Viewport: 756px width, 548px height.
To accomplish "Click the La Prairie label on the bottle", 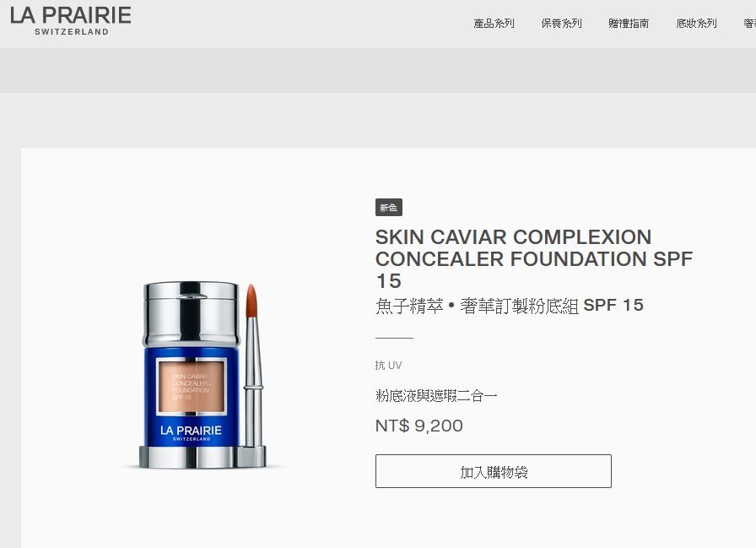I will coord(191,431).
